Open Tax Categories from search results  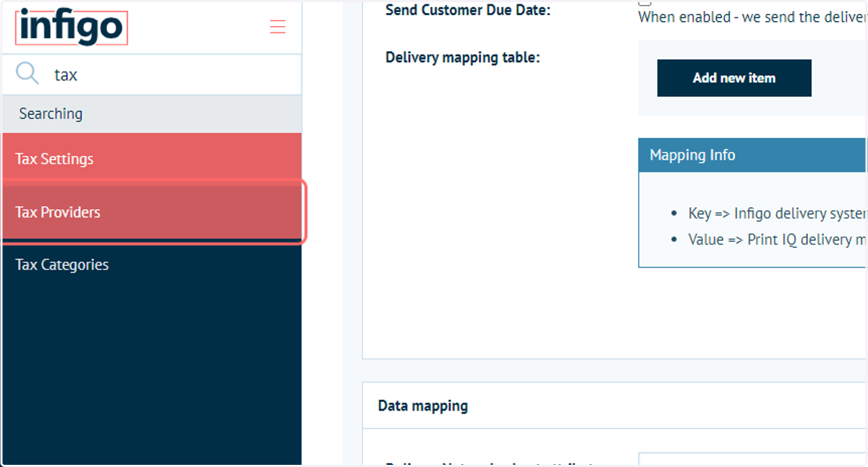click(x=152, y=265)
